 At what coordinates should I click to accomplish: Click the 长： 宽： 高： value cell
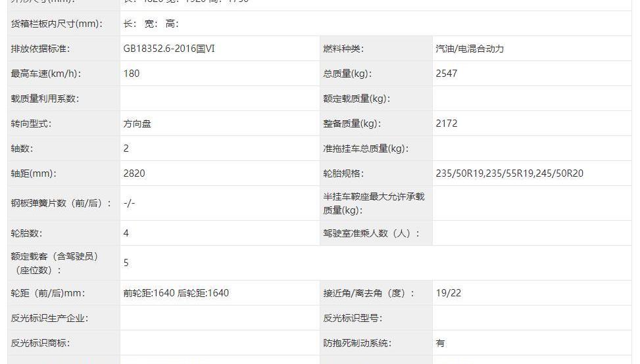pos(376,24)
